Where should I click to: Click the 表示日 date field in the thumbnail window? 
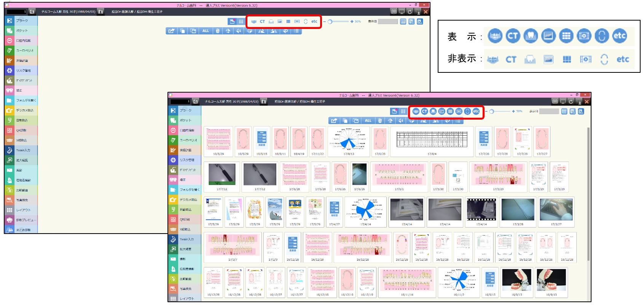coord(549,111)
